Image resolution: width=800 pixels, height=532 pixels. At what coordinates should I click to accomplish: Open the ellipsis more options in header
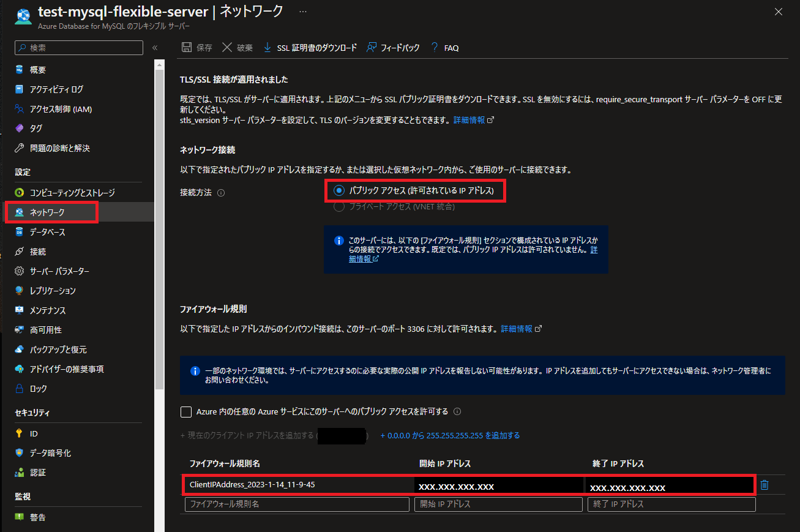click(304, 12)
